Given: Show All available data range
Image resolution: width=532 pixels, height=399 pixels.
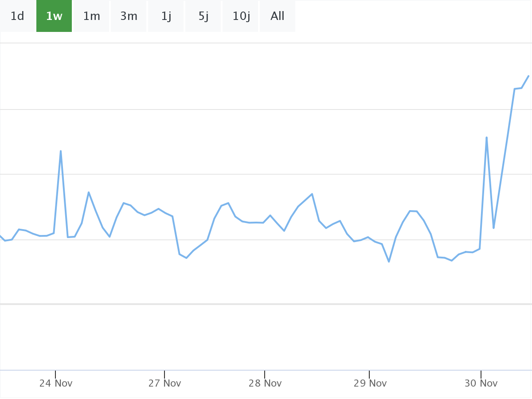Looking at the screenshot, I should (x=278, y=16).
